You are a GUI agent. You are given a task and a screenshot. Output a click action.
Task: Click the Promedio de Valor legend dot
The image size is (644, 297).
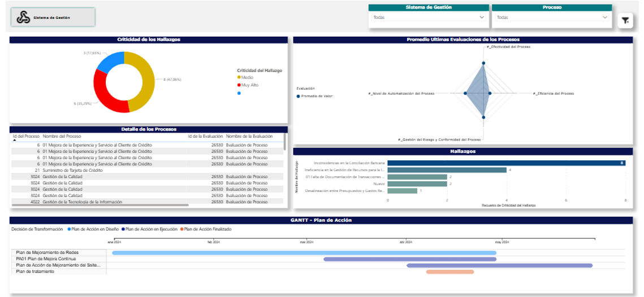[299, 96]
